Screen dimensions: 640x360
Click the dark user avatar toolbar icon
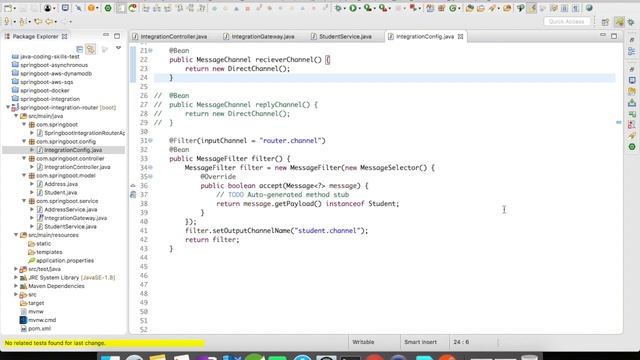(47, 8)
